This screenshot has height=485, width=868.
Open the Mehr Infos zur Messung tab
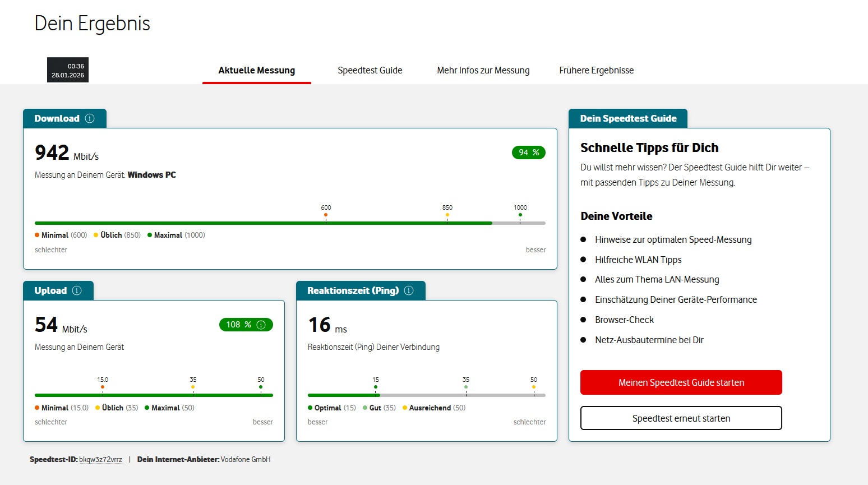483,71
